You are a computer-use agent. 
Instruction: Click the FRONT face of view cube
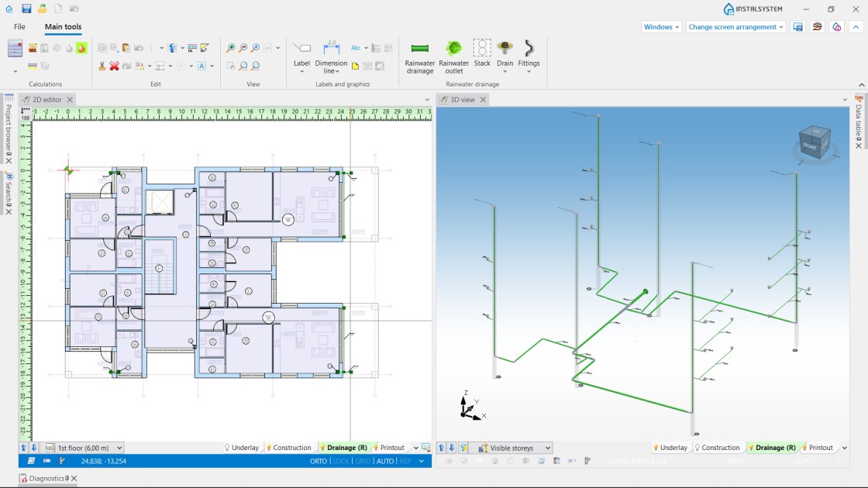[x=811, y=146]
